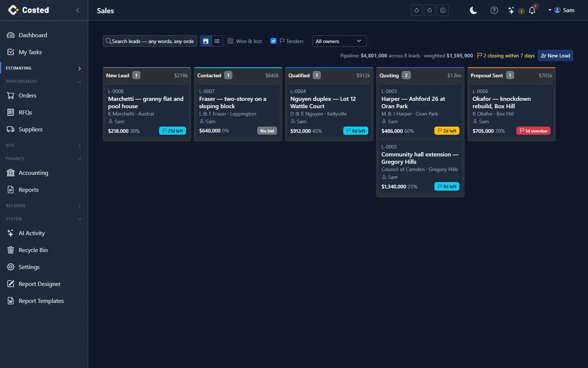Focus the Search leads field
588x368 pixels.
[150, 41]
